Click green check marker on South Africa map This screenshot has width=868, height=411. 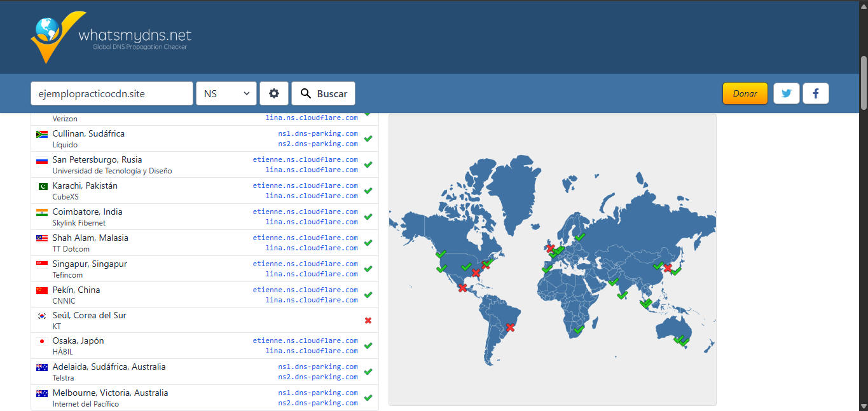tap(579, 329)
